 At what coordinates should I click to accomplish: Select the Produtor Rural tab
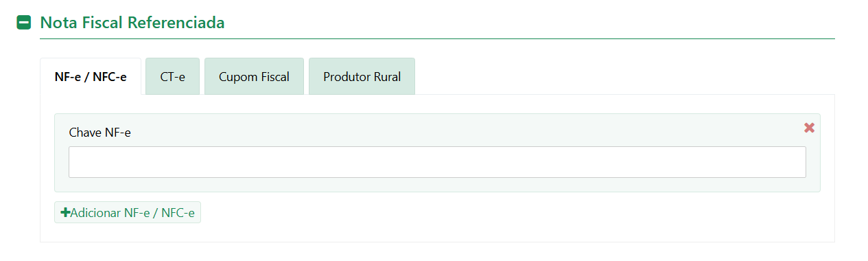[x=362, y=76]
